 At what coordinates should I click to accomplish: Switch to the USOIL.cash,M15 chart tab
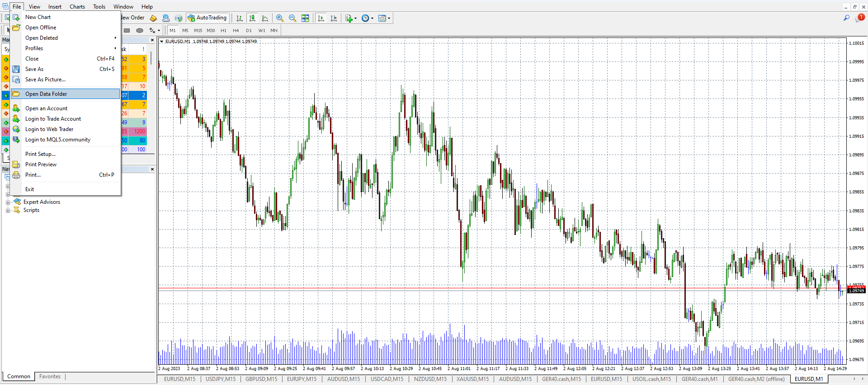point(651,379)
